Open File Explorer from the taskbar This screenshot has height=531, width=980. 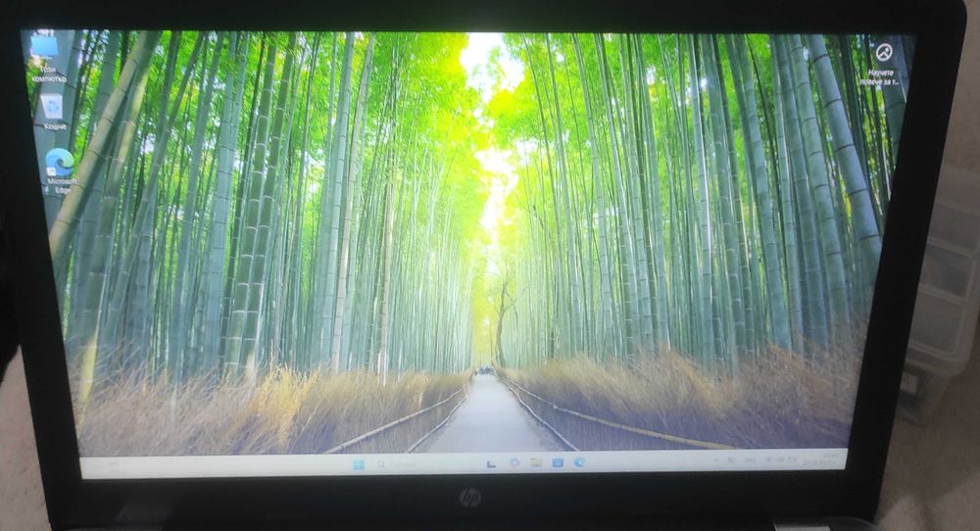[536, 462]
